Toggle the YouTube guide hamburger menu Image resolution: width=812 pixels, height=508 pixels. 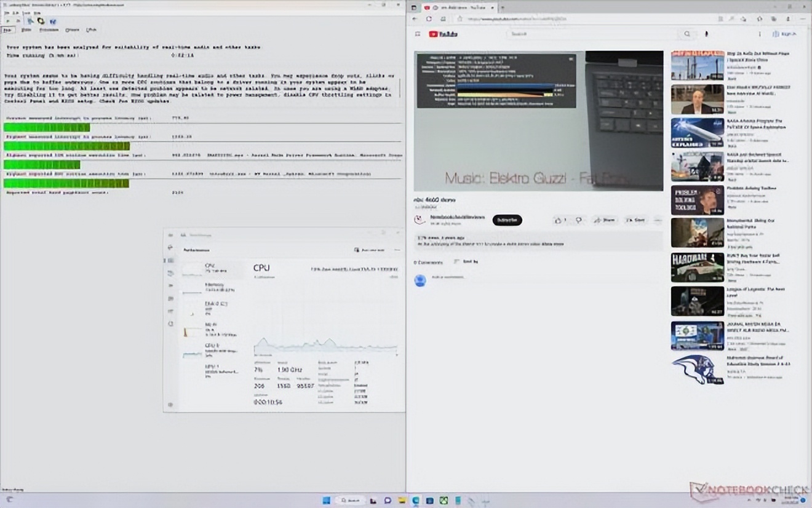pos(418,34)
